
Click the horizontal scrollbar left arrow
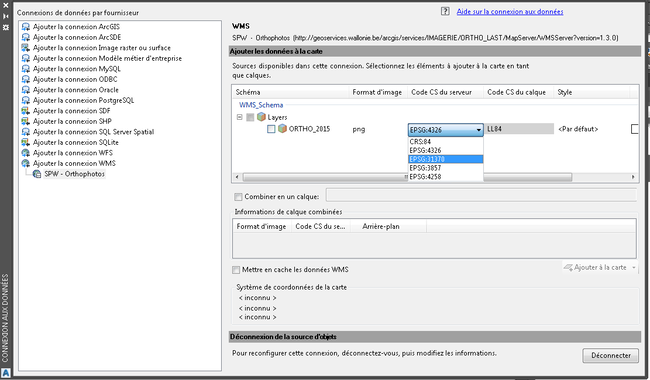[x=237, y=177]
